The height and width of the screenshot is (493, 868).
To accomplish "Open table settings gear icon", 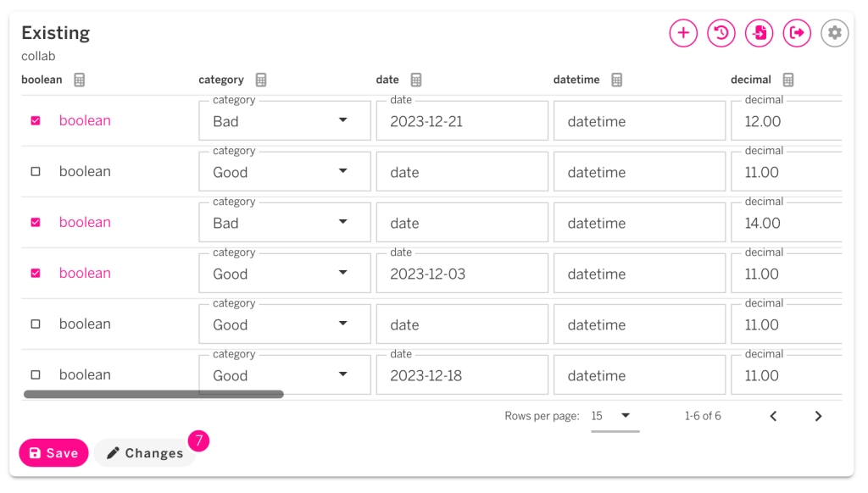I will 835,33.
